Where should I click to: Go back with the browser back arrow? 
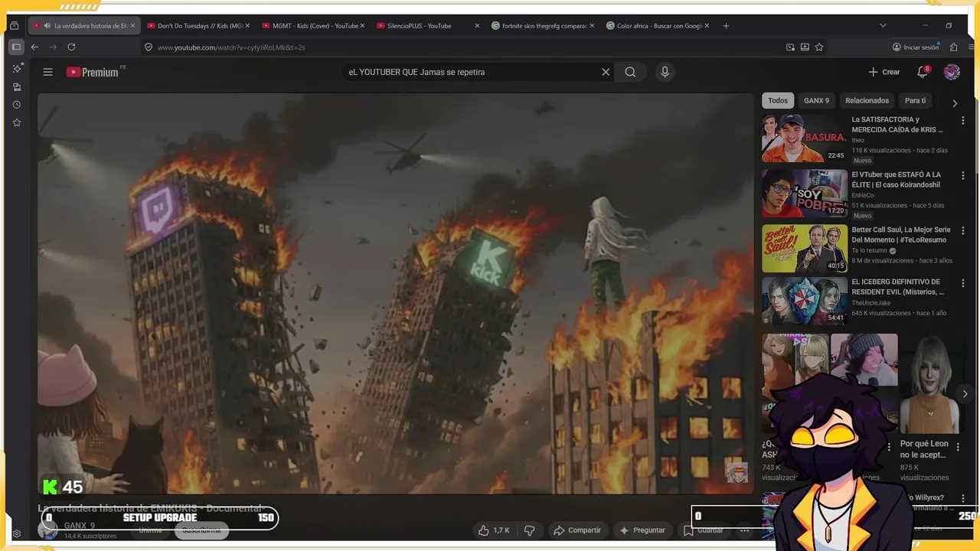tap(34, 47)
